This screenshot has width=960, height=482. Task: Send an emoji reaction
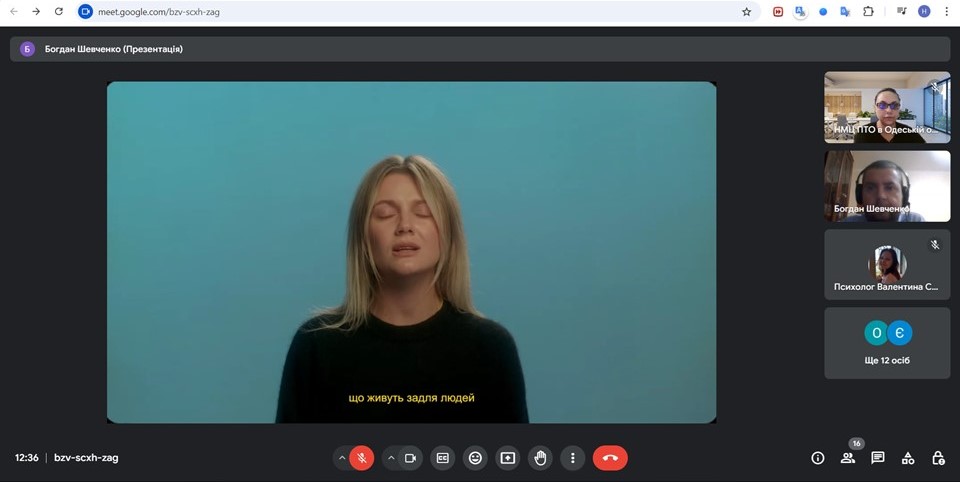(x=475, y=458)
